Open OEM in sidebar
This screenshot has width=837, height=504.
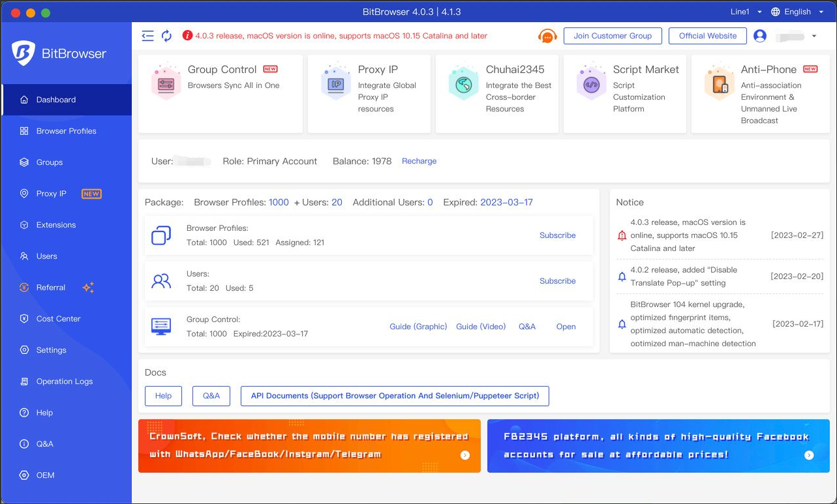67,475
